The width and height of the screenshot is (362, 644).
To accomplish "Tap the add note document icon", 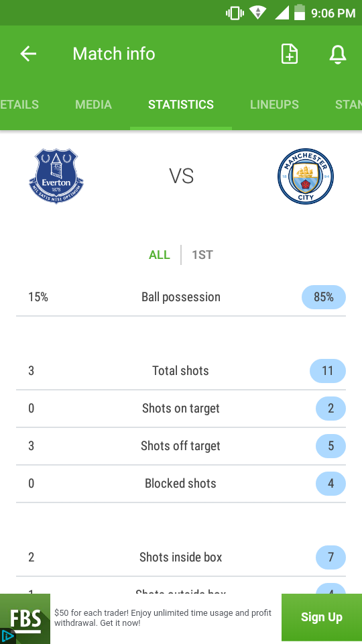I will (290, 54).
